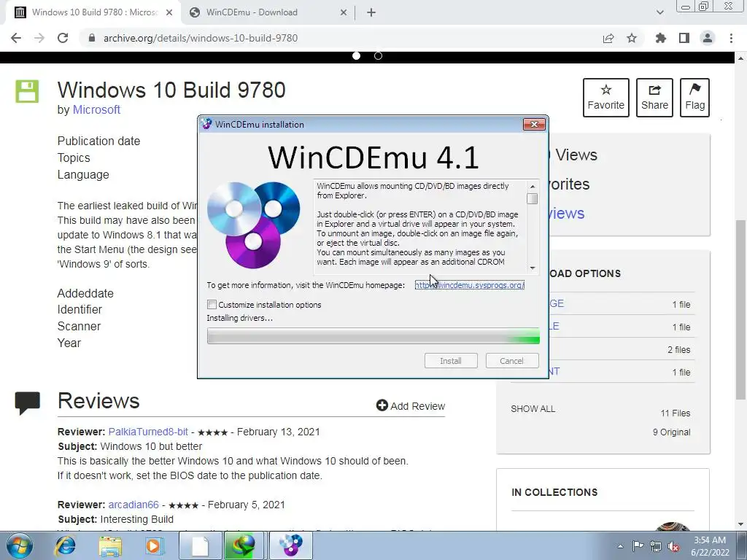Expand the tab search chevron

[659, 13]
